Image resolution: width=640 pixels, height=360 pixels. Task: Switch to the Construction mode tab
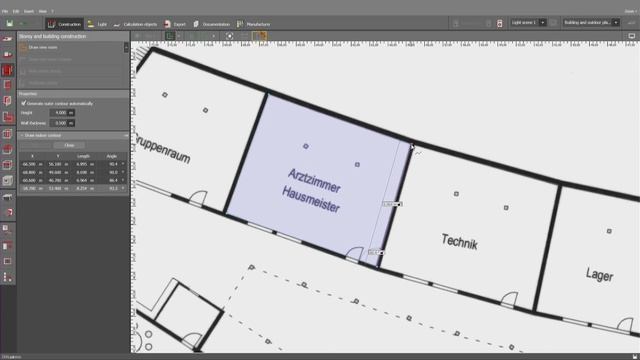tap(64, 24)
